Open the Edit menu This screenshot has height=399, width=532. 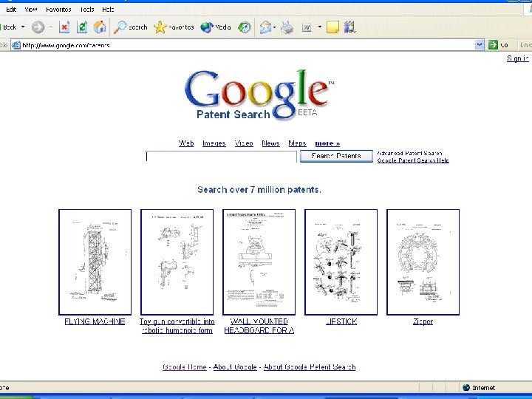(x=11, y=10)
